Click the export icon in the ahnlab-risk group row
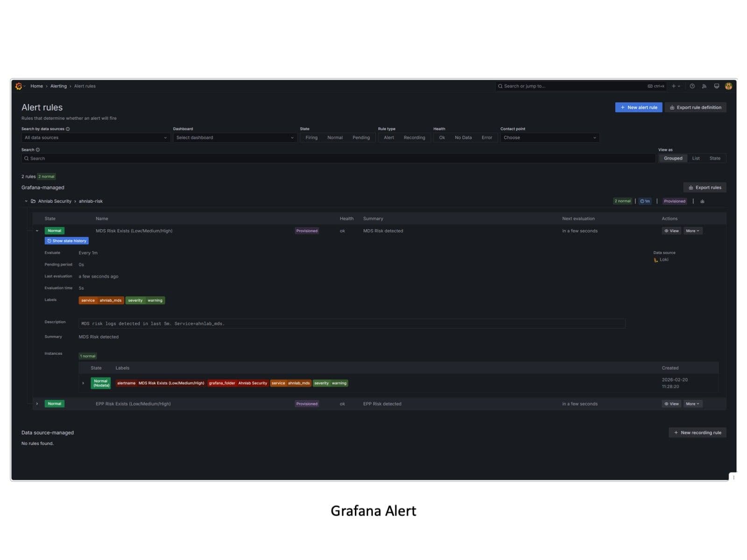 point(702,202)
